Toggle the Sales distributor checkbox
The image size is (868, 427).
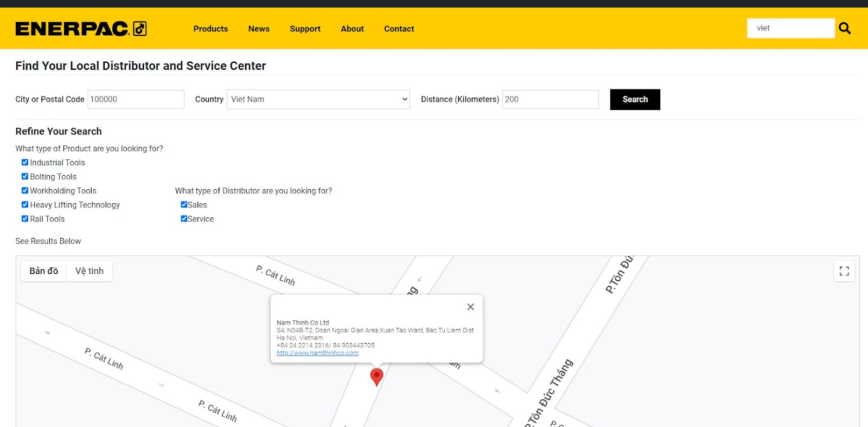(x=184, y=204)
